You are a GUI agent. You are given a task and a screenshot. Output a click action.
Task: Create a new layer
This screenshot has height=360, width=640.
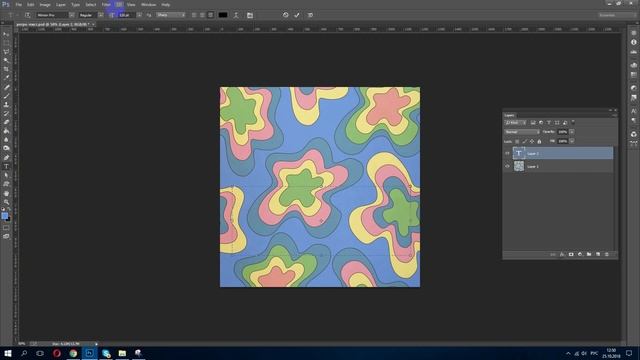coord(598,254)
